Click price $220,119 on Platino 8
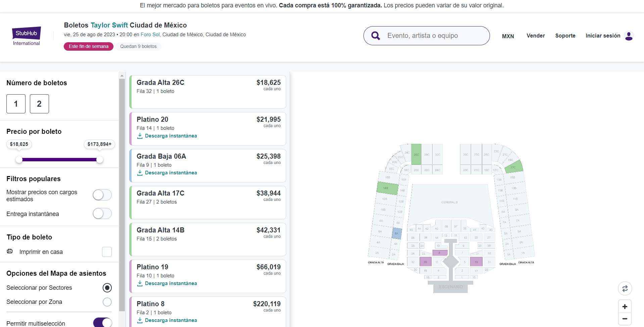Screen dimensions: 644x327 point(267,304)
